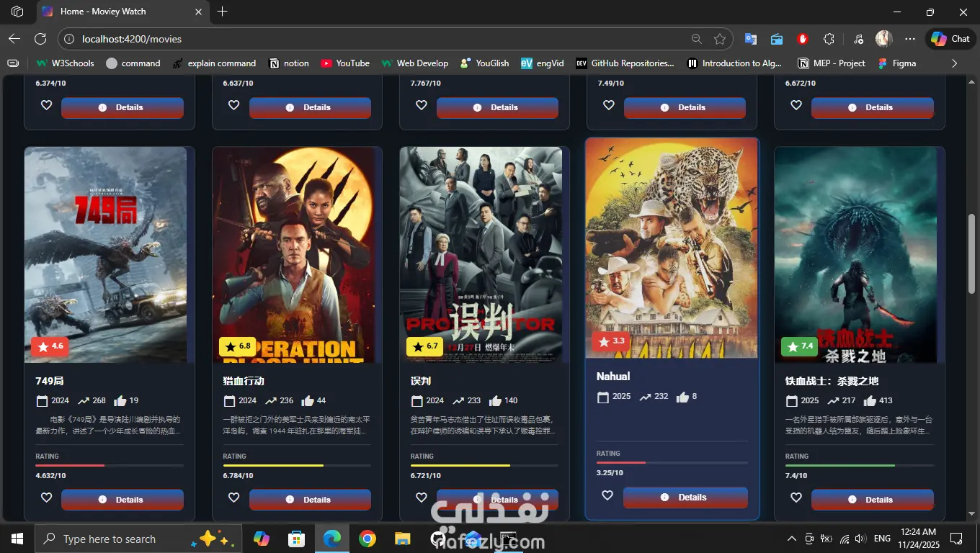Favorite the movie rated 6.637/10
Image resolution: width=980 pixels, height=553 pixels.
pos(233,105)
